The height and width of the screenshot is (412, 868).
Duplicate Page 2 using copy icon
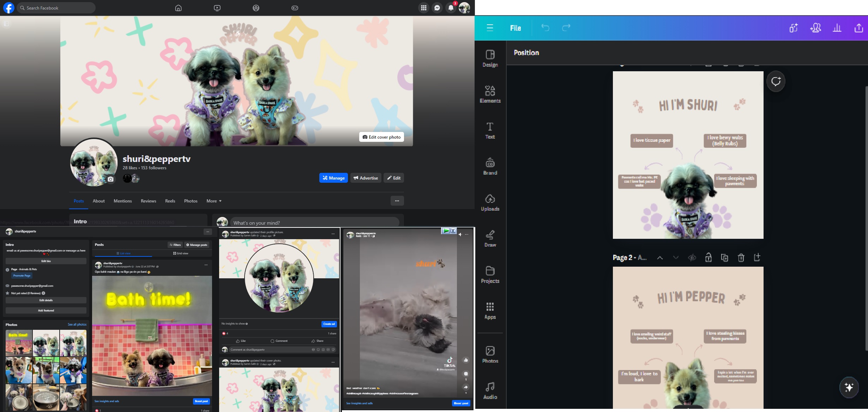(724, 257)
